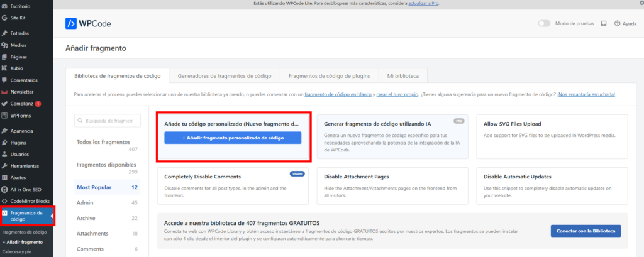Select Todos los fragmentos category
The height and width of the screenshot is (257, 644).
pos(107,145)
